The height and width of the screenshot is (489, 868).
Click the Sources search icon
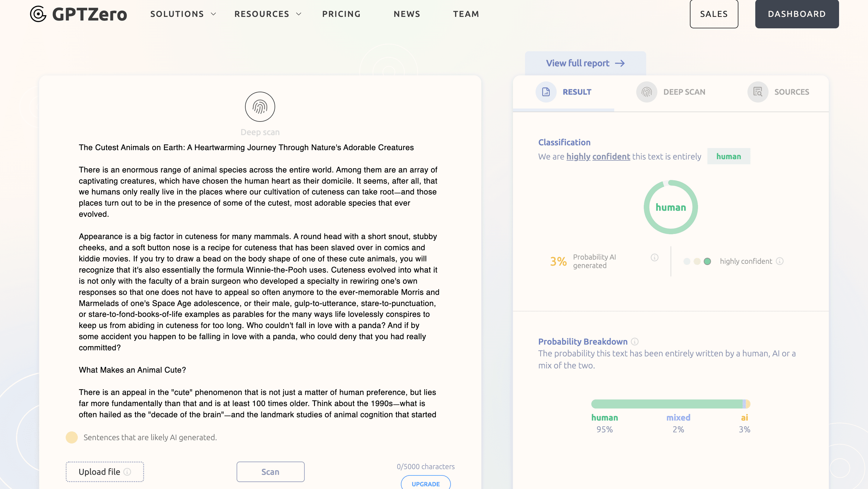tap(757, 92)
